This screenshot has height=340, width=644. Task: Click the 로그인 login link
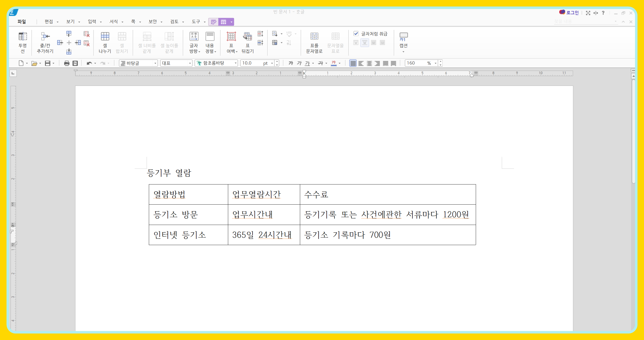(x=572, y=13)
